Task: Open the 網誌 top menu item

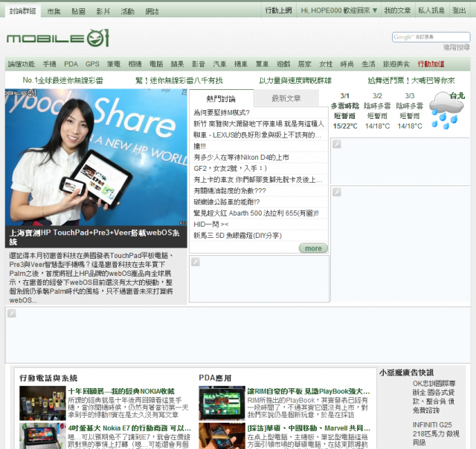Action: click(x=152, y=11)
